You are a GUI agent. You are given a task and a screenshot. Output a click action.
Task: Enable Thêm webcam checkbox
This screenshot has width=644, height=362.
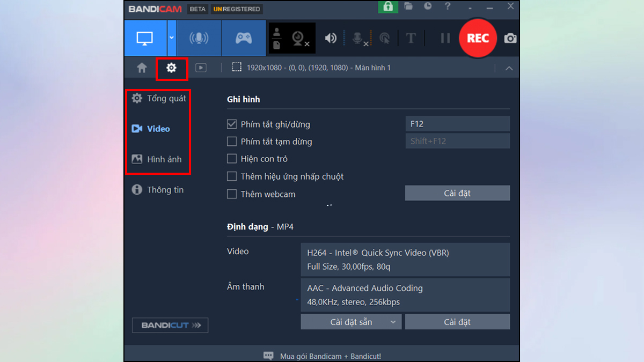232,194
